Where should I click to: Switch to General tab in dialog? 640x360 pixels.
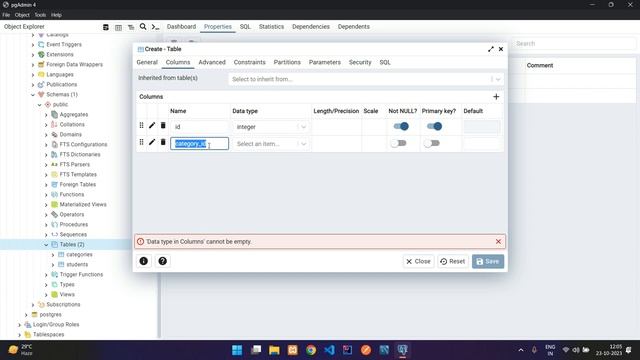coord(147,62)
